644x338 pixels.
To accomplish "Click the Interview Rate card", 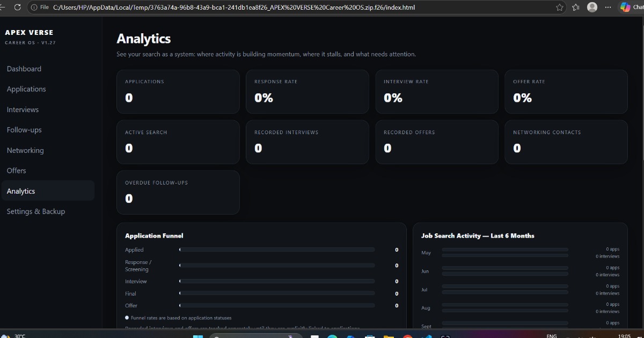I will 437,92.
